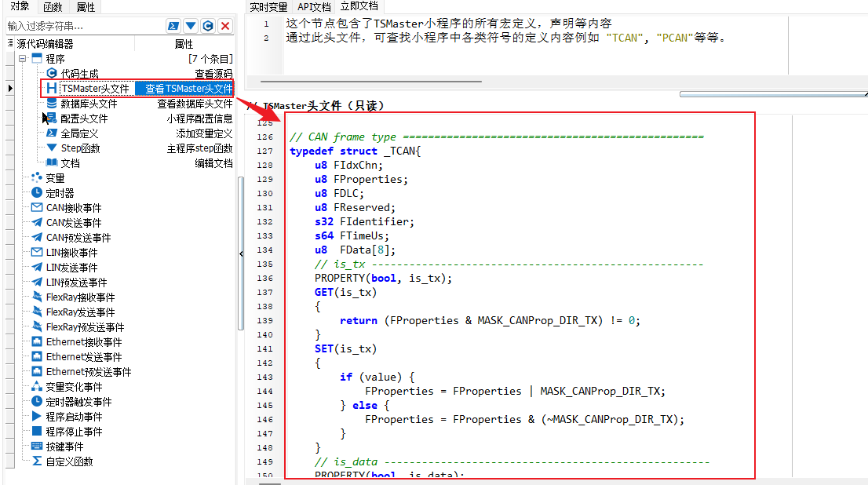Click the blue sigma icon next to the filter box

click(x=173, y=25)
